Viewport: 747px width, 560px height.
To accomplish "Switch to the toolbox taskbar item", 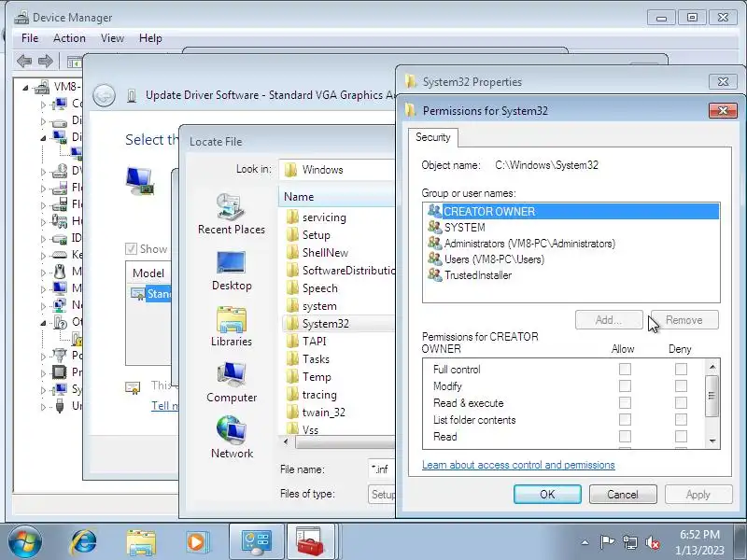I will 310,542.
